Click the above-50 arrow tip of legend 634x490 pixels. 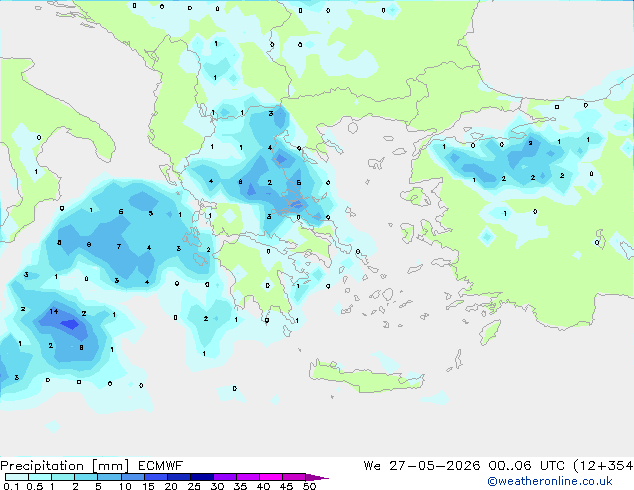(317, 477)
